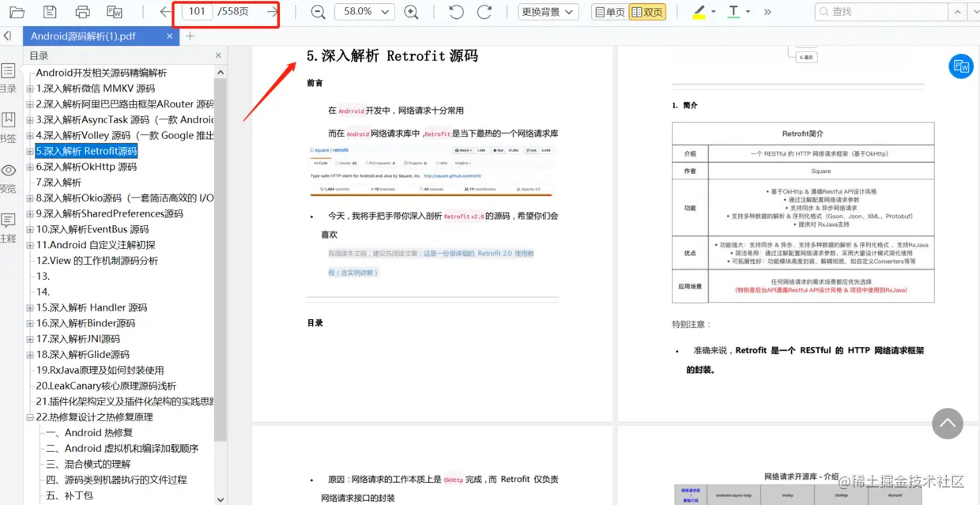The width and height of the screenshot is (980, 505).
Task: Select outline sub-item 五、补丁包
Action: click(70, 496)
